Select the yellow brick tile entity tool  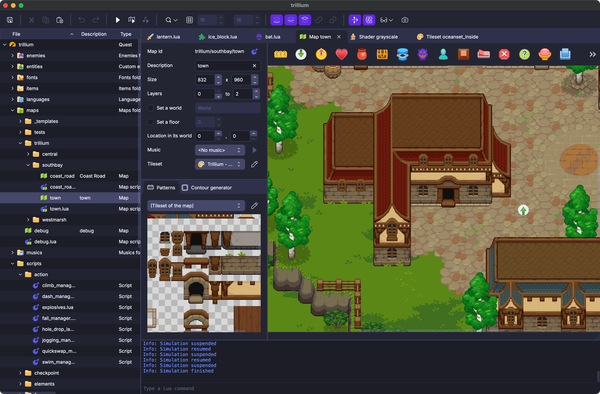(280, 54)
